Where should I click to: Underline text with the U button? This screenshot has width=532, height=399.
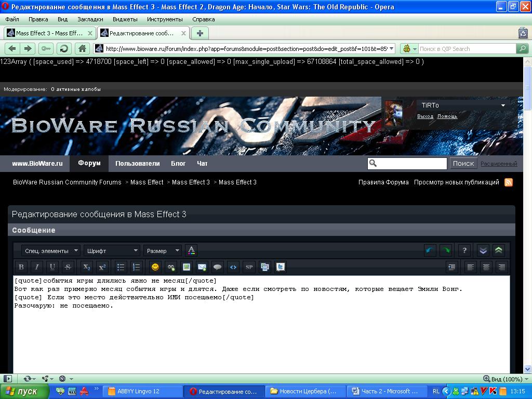click(52, 267)
